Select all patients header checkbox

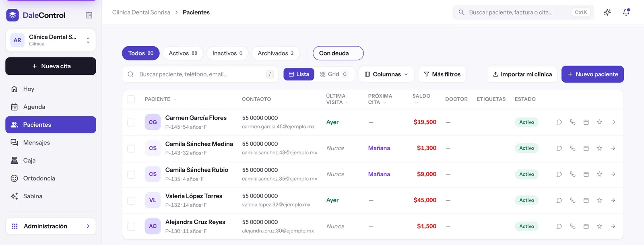coord(131,99)
